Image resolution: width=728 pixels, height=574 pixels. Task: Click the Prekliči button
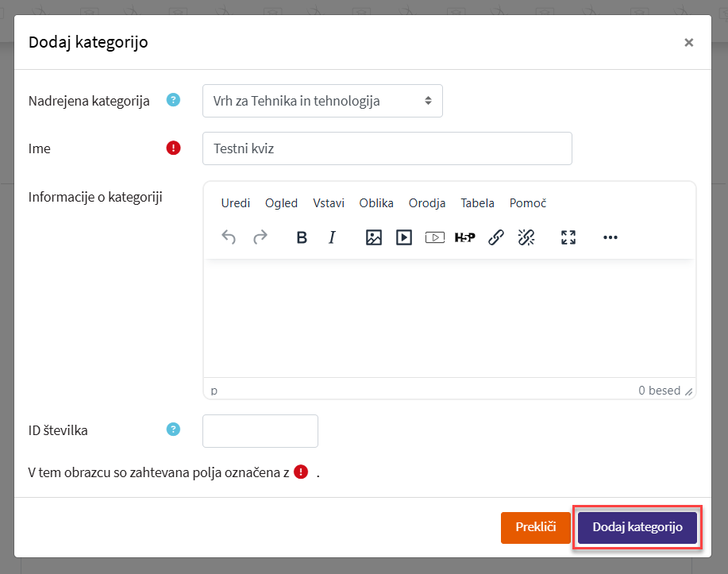click(x=536, y=528)
